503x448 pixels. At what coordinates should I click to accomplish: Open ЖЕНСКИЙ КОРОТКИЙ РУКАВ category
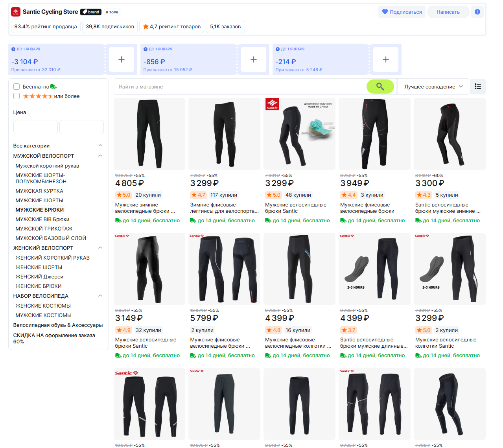tap(53, 258)
